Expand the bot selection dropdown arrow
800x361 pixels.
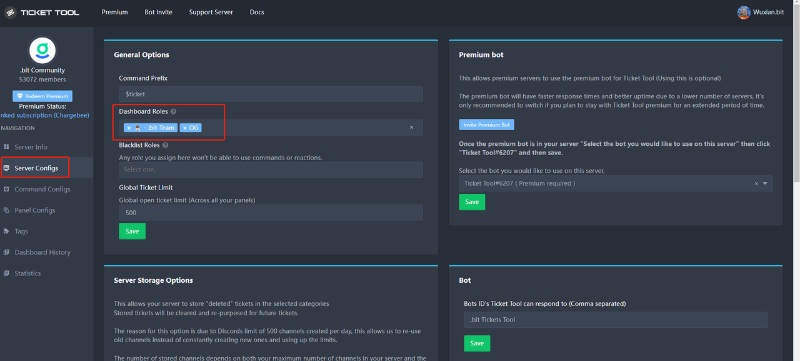tap(765, 184)
